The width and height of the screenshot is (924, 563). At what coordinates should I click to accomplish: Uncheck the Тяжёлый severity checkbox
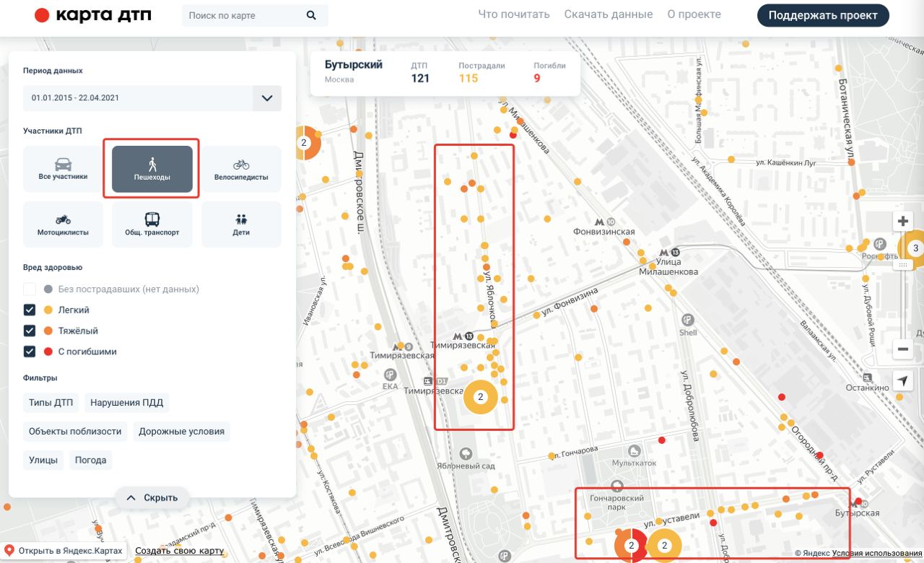[x=30, y=331]
